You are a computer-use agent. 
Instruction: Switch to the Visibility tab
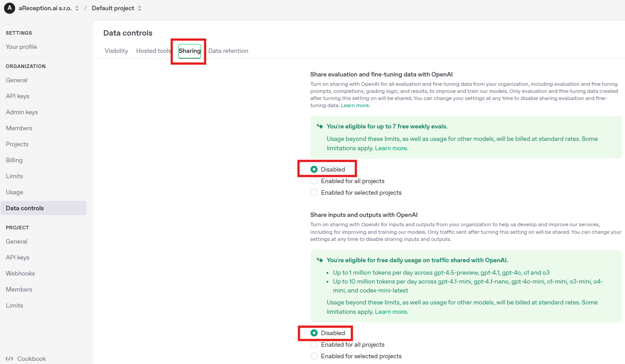coord(116,51)
